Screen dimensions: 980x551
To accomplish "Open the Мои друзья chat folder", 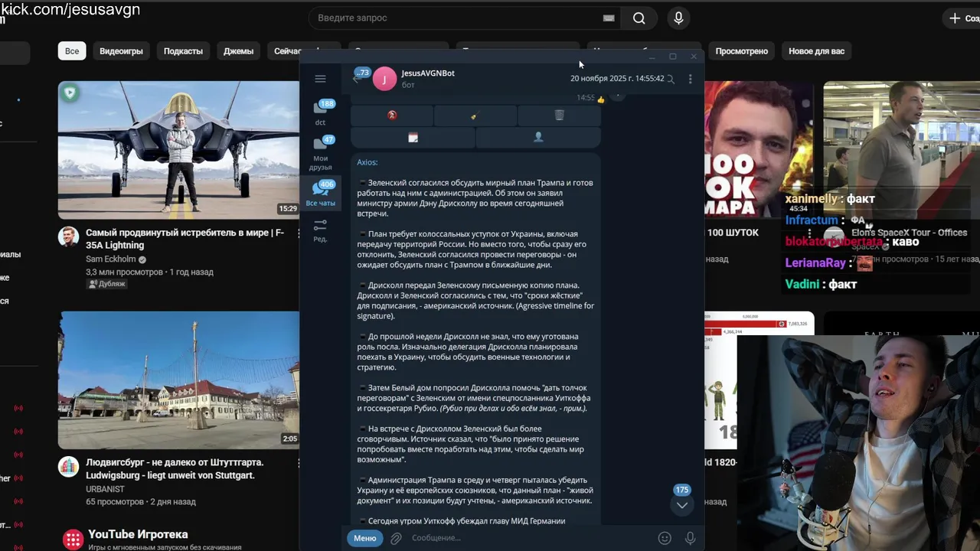I will pos(321,152).
